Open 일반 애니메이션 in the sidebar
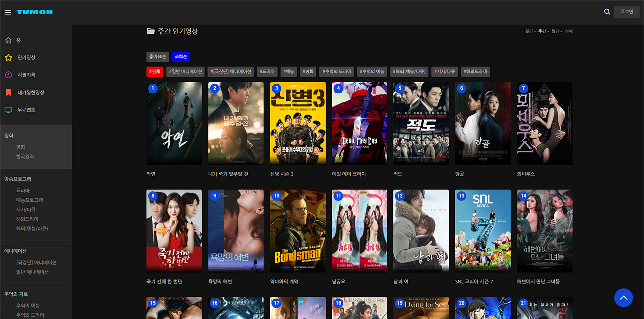644x319 pixels. tap(32, 272)
